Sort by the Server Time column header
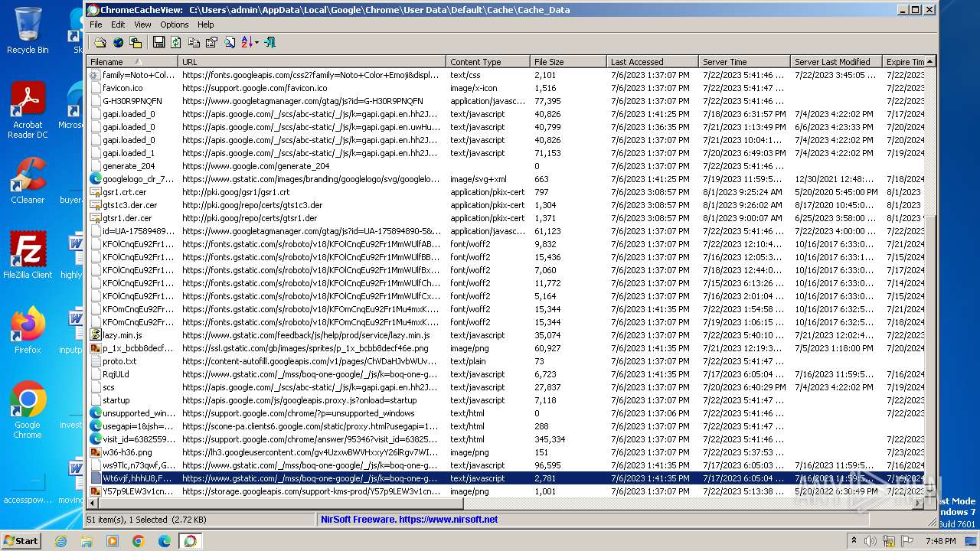The width and height of the screenshot is (980, 551). coord(744,62)
